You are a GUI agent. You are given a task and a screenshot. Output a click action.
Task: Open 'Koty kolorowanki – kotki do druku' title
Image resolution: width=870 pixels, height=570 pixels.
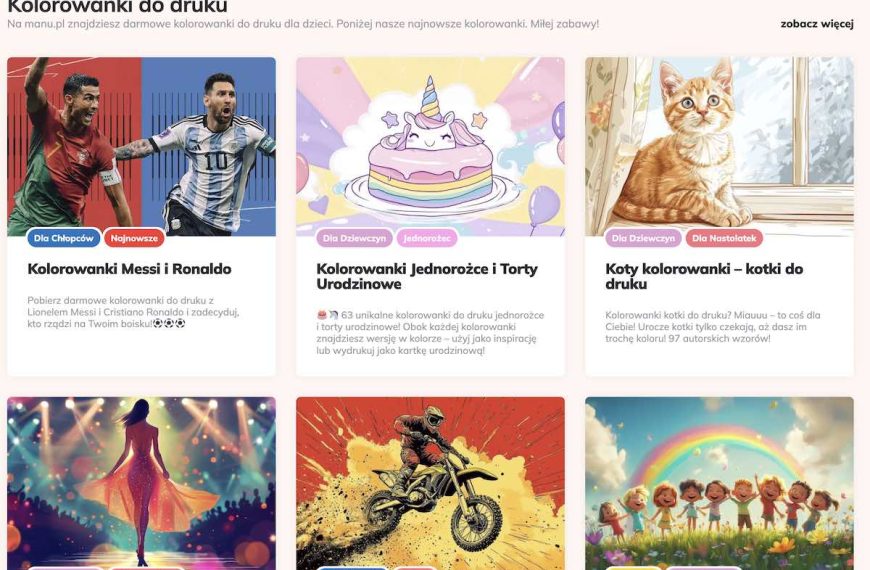click(x=704, y=276)
